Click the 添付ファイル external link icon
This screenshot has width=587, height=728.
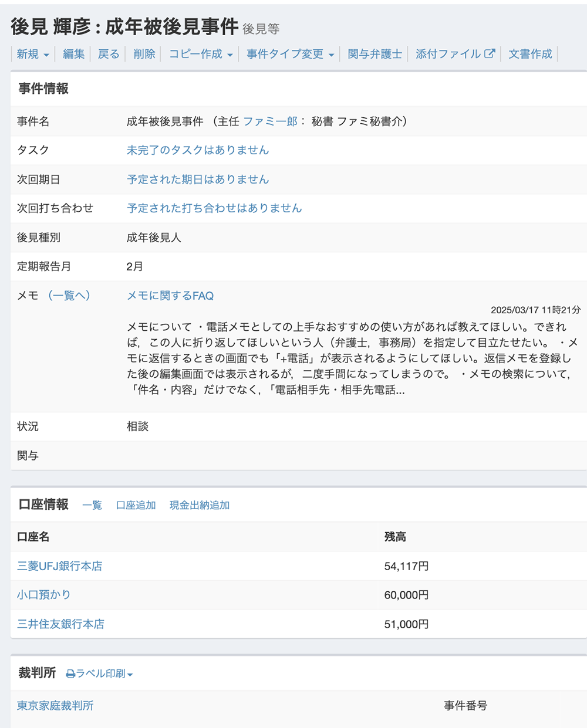click(x=490, y=54)
